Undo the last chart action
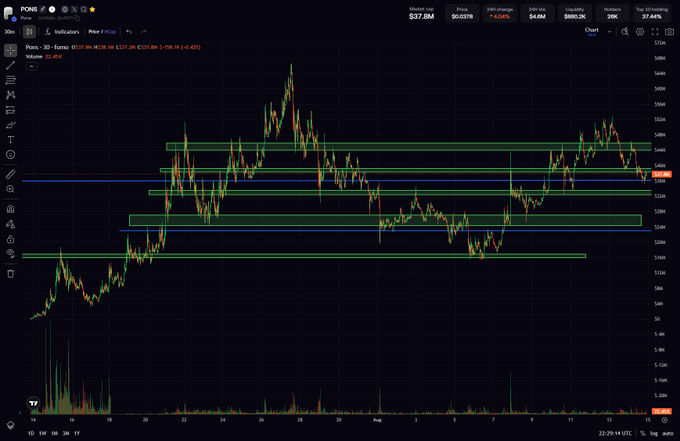The height and width of the screenshot is (441, 680). coord(129,32)
